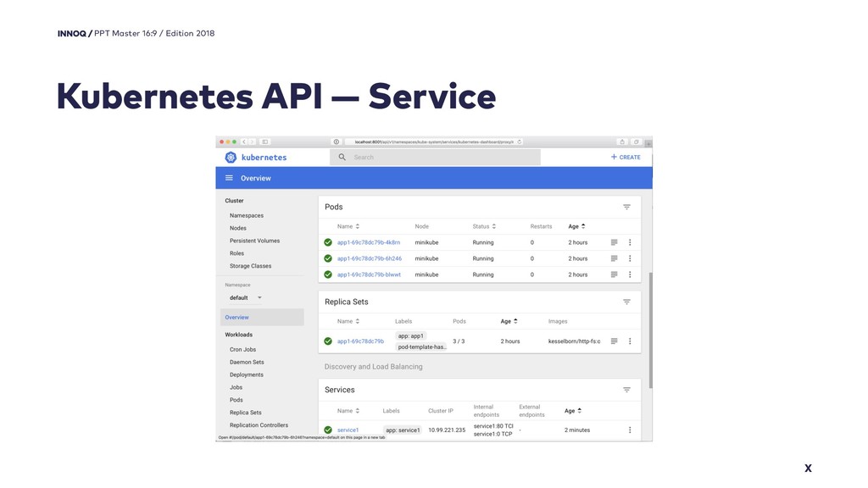This screenshot has width=868, height=488.
Task: Open Nodes in the sidebar
Action: [238, 228]
